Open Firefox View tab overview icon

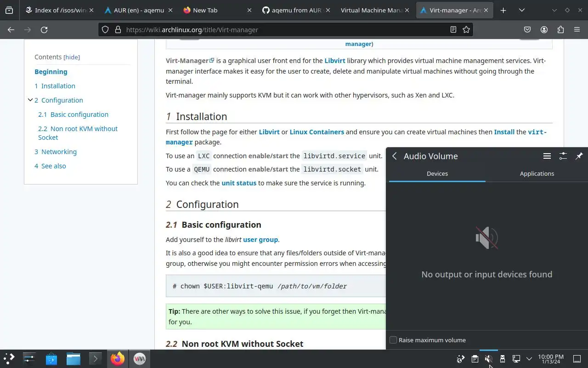[9, 10]
